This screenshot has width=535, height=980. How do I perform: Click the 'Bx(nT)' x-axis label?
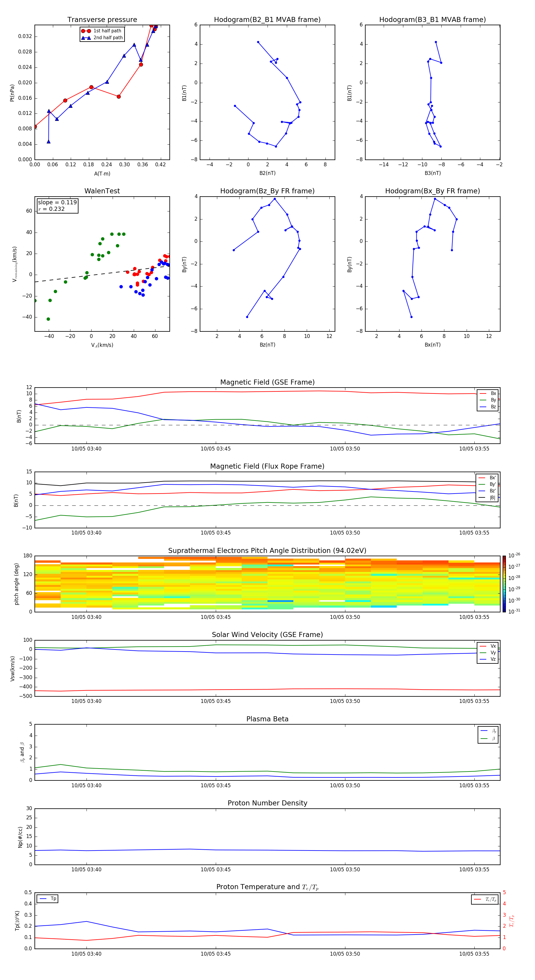(432, 345)
